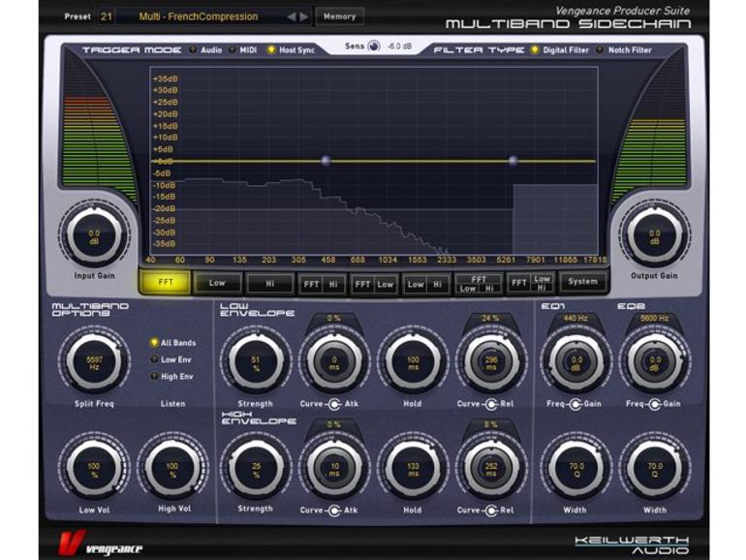
Task: Click Low Envelope Release knob
Action: click(491, 363)
